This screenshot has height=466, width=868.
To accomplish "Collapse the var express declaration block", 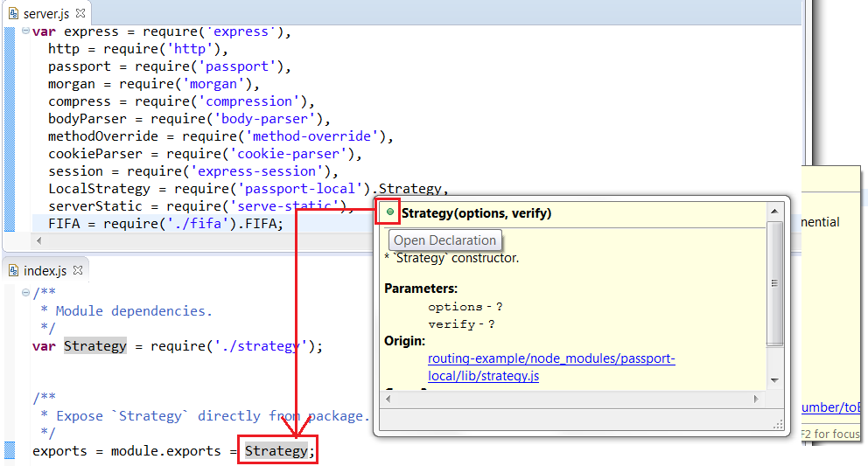I will [26, 31].
